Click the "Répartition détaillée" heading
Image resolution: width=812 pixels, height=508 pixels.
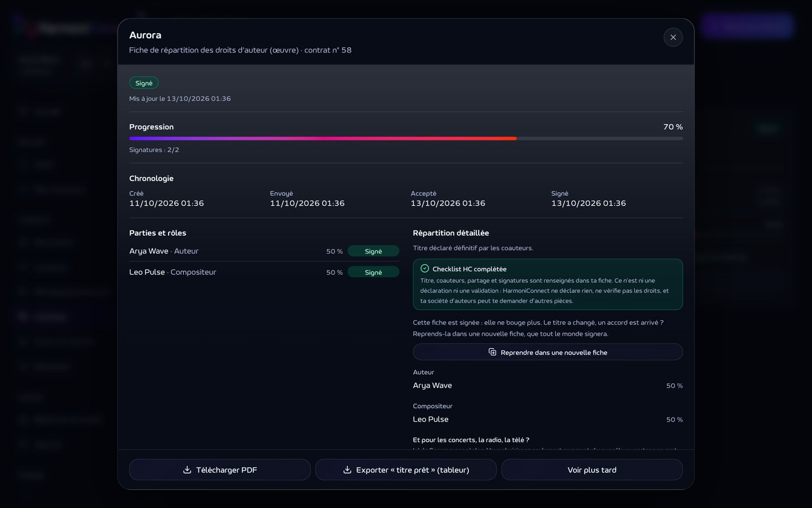(x=451, y=233)
